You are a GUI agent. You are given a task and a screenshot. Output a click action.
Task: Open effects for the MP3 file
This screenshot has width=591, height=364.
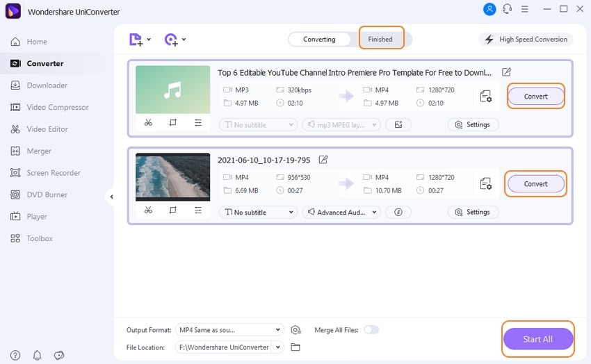198,123
